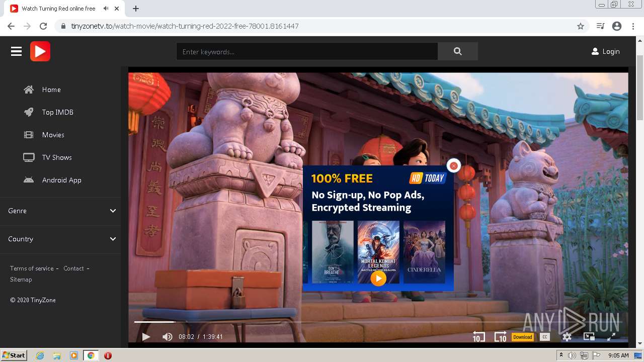Open the Sitemap link

[21, 280]
